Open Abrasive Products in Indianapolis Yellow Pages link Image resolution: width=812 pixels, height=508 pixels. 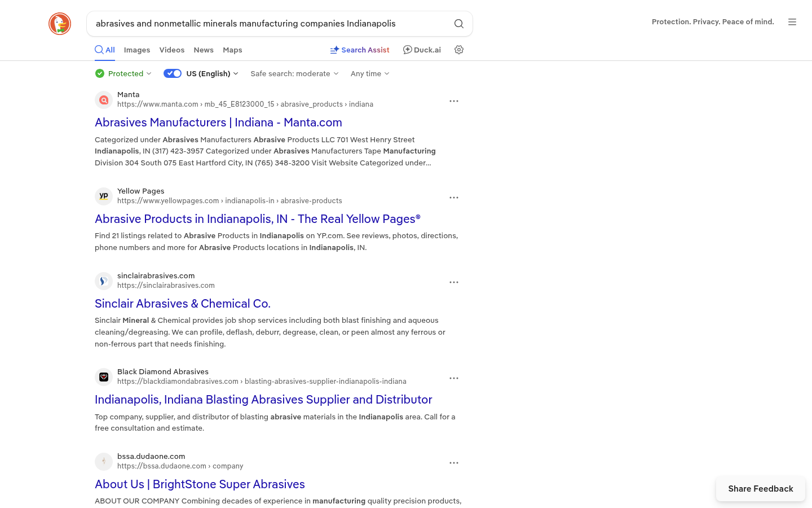click(x=258, y=219)
